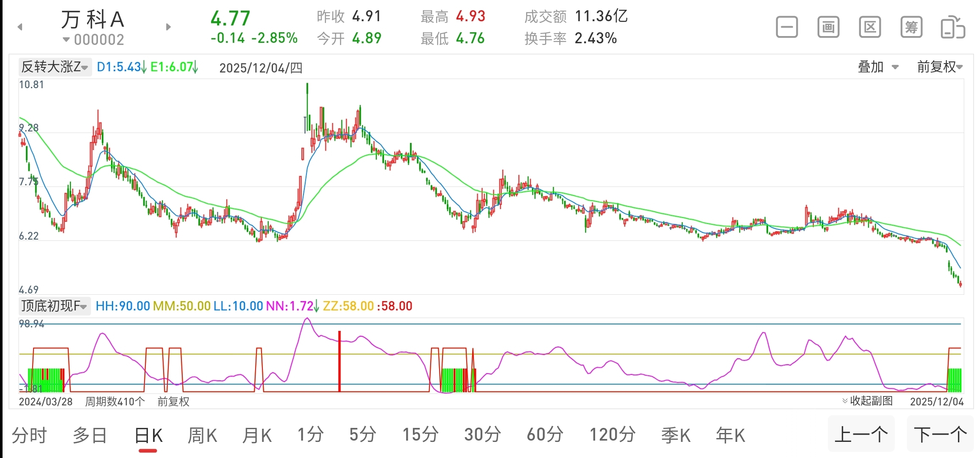Open the 前复权 adjustment dropdown
Screen dimensions: 980x458
(x=940, y=67)
